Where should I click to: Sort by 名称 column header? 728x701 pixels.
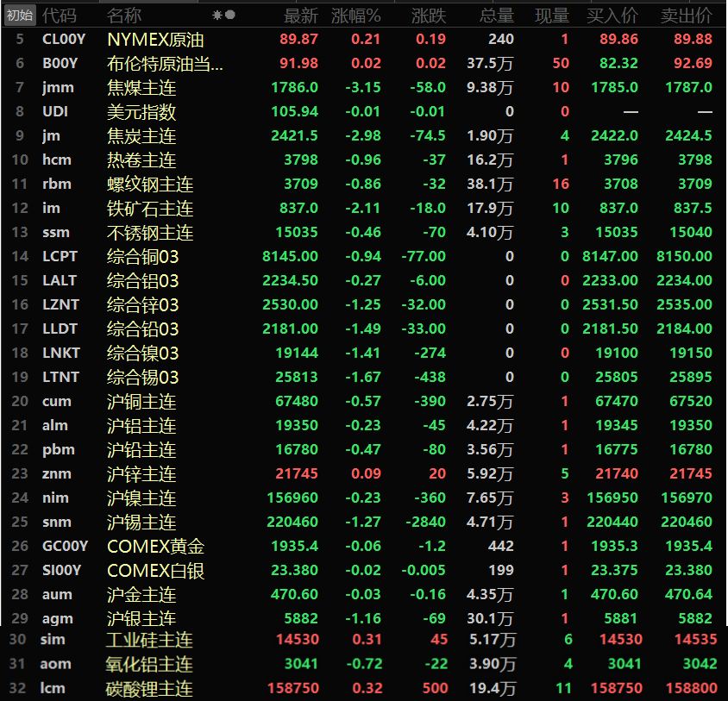[x=124, y=16]
